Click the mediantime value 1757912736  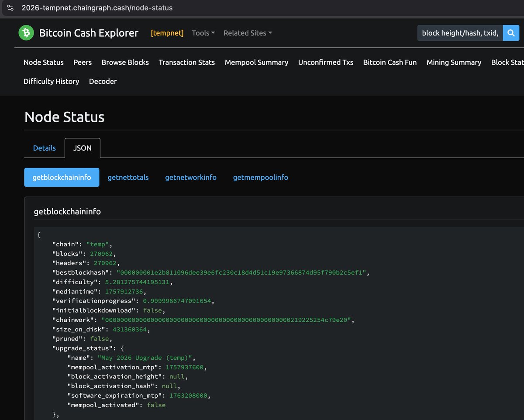click(x=124, y=292)
